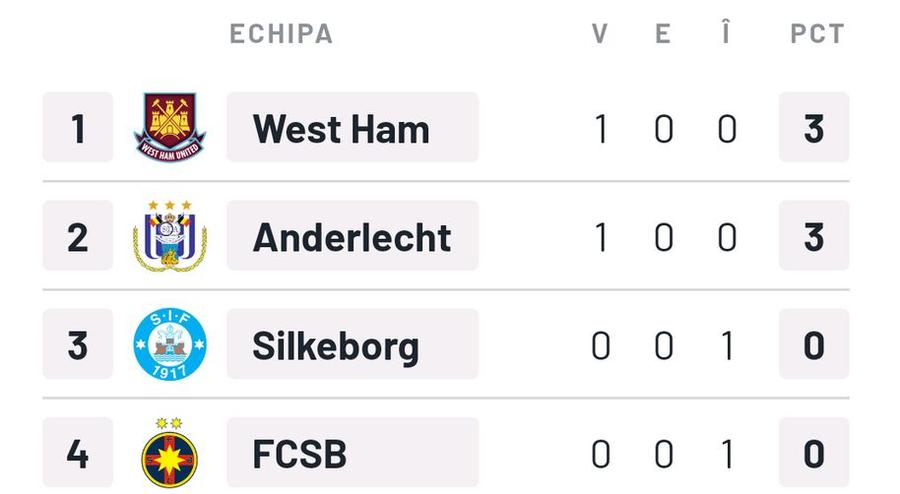The height and width of the screenshot is (494, 900).
Task: Click FCSB's points total box
Action: coord(814,452)
